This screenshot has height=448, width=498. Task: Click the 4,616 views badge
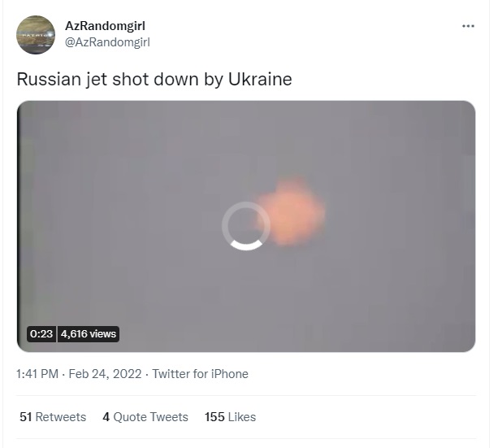pos(89,334)
